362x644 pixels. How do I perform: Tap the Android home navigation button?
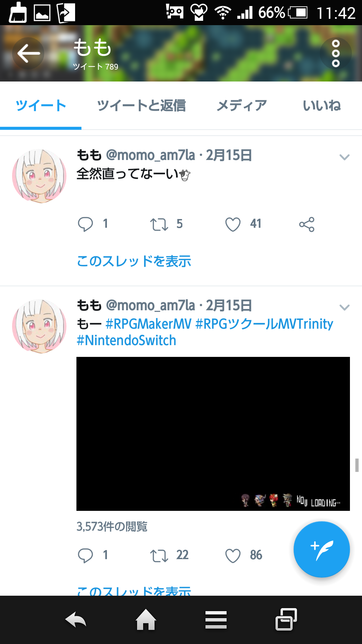tap(146, 620)
